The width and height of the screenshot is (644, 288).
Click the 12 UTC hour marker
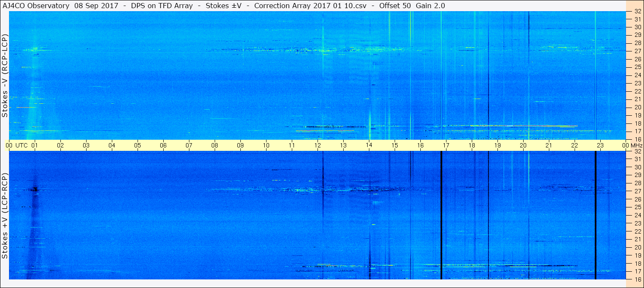(x=318, y=145)
